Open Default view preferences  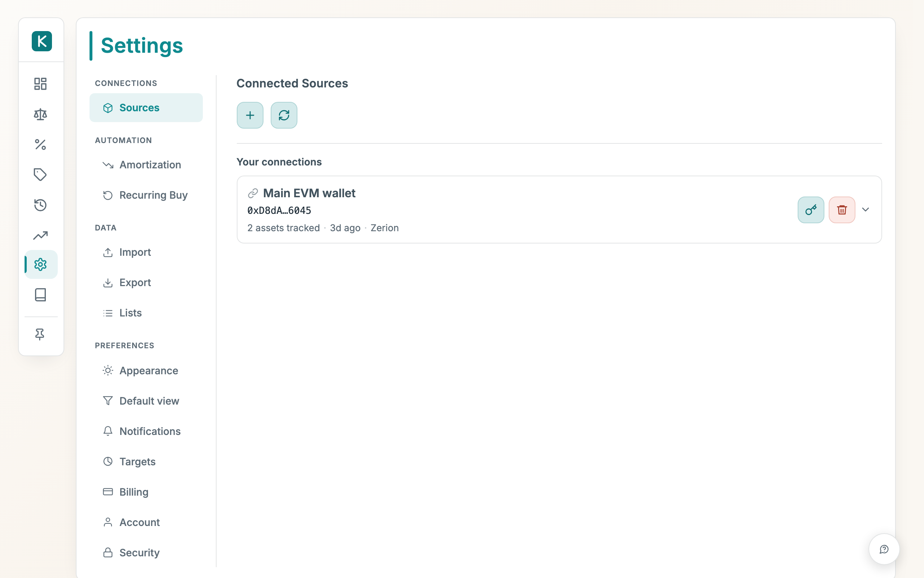[146, 401]
